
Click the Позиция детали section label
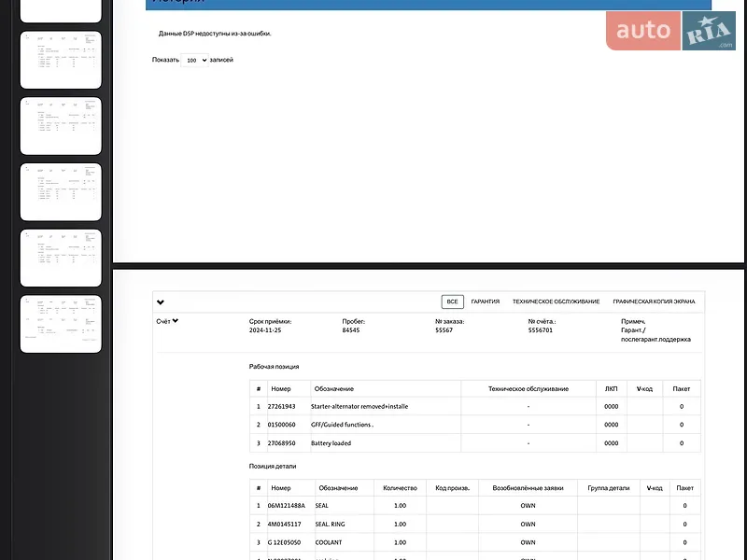273,466
